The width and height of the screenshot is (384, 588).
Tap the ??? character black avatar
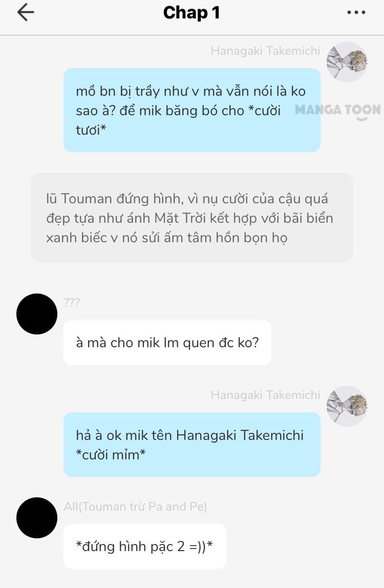(x=37, y=314)
